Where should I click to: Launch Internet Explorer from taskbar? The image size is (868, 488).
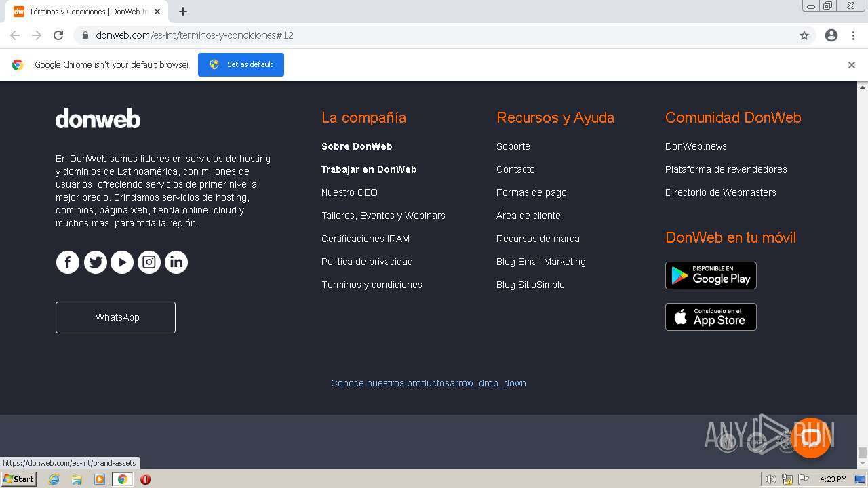[54, 479]
